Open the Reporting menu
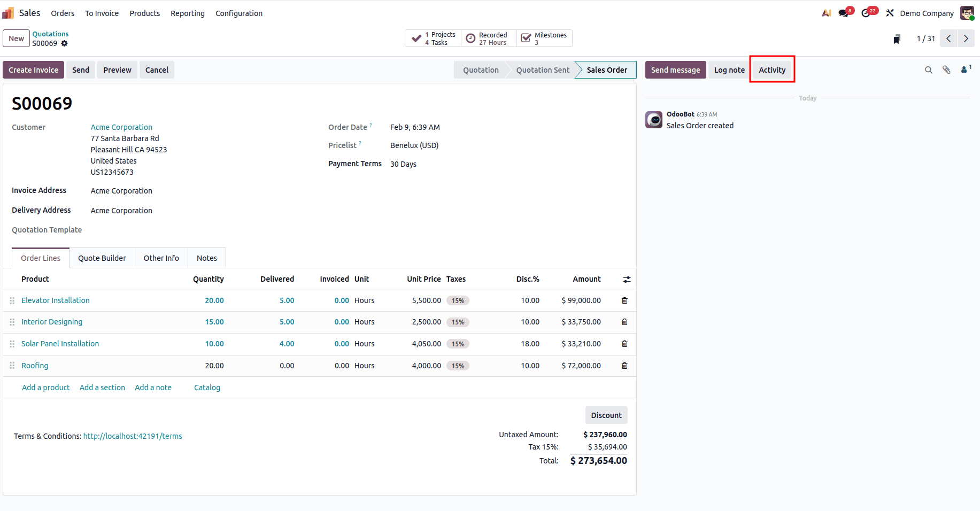980x511 pixels. point(188,13)
